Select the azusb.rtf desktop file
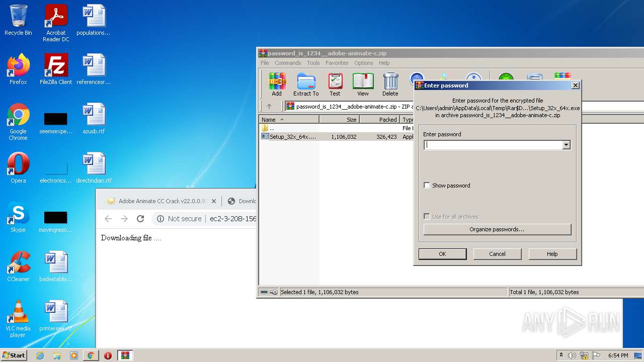Screen dimensions: 644x362 (94, 119)
